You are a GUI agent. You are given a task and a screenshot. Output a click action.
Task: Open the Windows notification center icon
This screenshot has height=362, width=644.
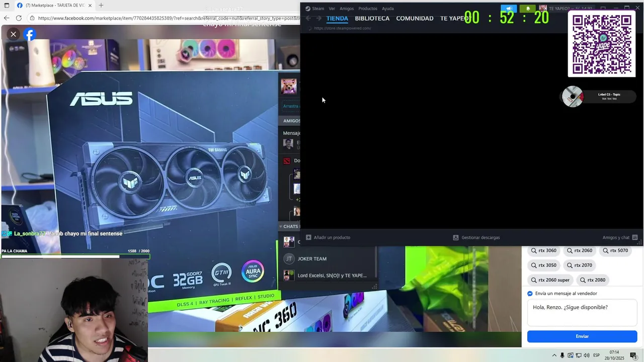tap(634, 355)
